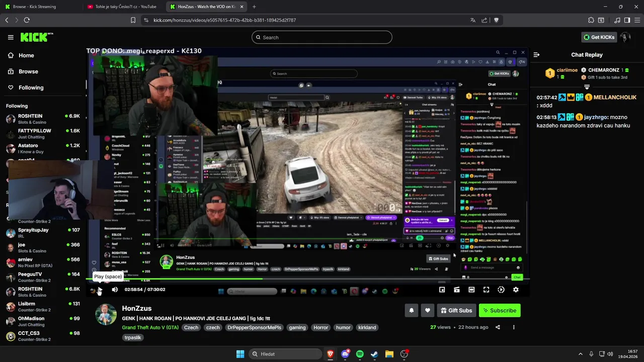Viewport: 644px width, 362px height.
Task: Open OhMadison Just Chatting channel
Action: [43, 321]
